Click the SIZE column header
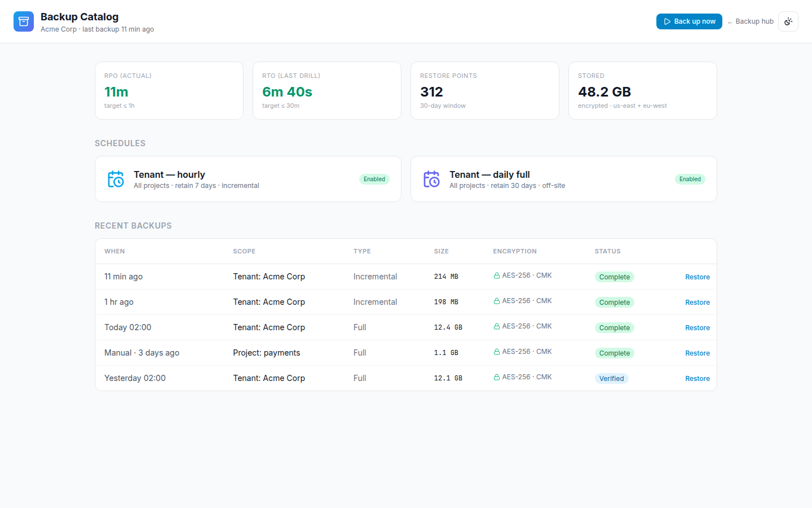This screenshot has width=812, height=508. pyautogui.click(x=442, y=251)
